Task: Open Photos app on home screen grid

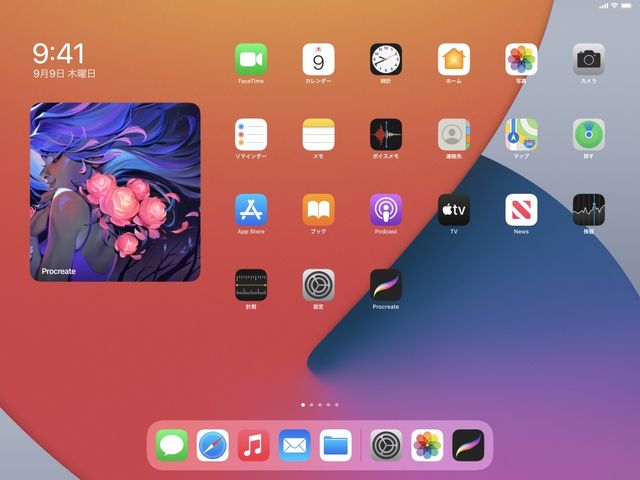Action: click(x=521, y=60)
